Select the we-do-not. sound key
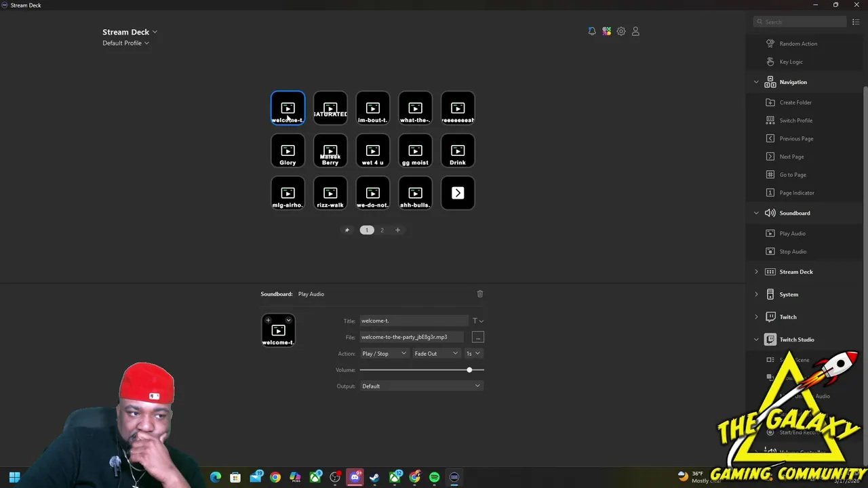The height and width of the screenshot is (488, 868). click(x=373, y=193)
